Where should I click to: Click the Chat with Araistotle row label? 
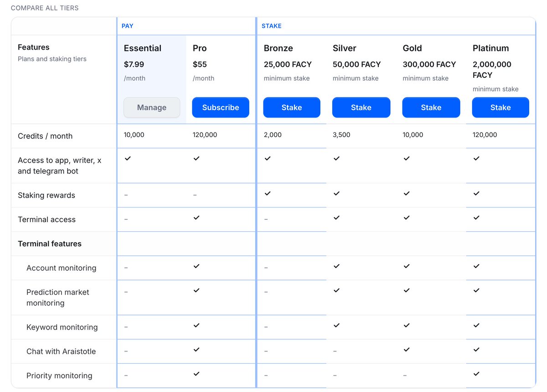[61, 351]
